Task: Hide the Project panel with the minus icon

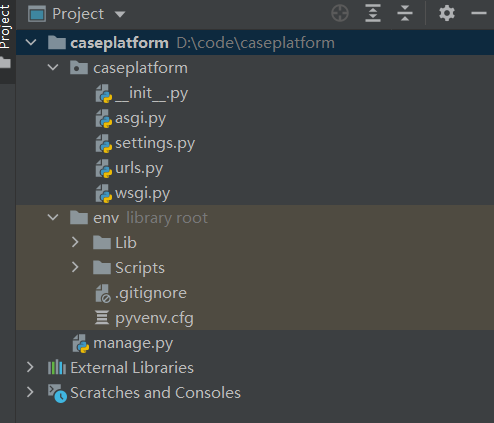Action: pyautogui.click(x=479, y=14)
